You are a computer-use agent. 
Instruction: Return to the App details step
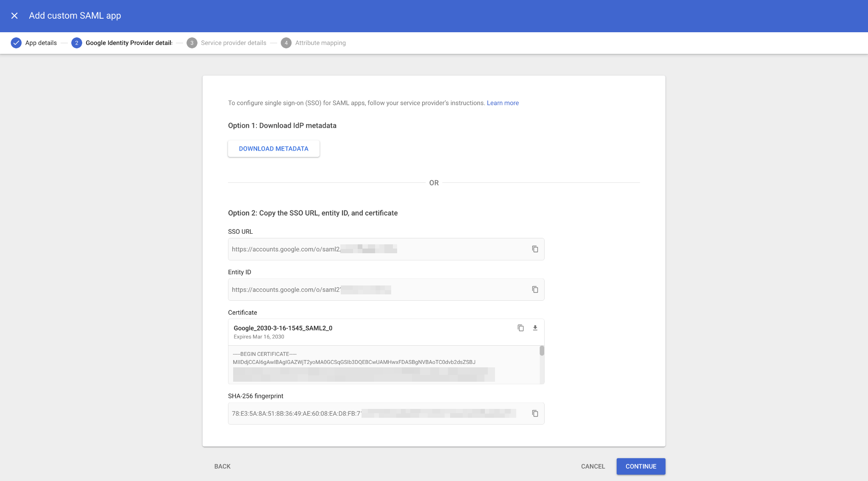click(x=40, y=42)
